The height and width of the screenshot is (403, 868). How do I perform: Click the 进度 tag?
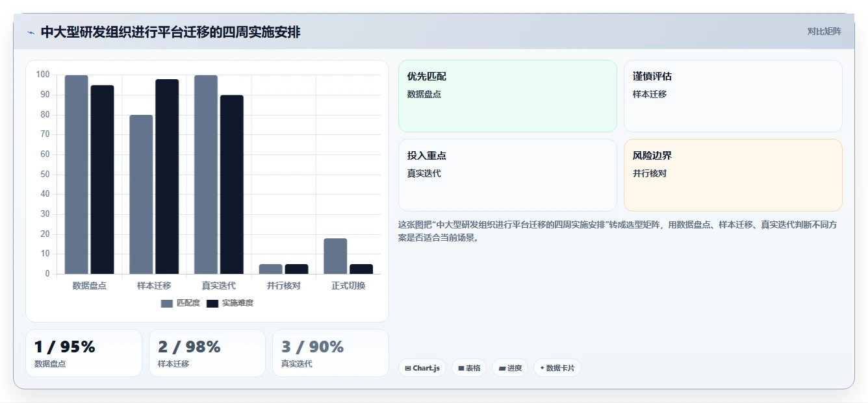[x=510, y=368]
